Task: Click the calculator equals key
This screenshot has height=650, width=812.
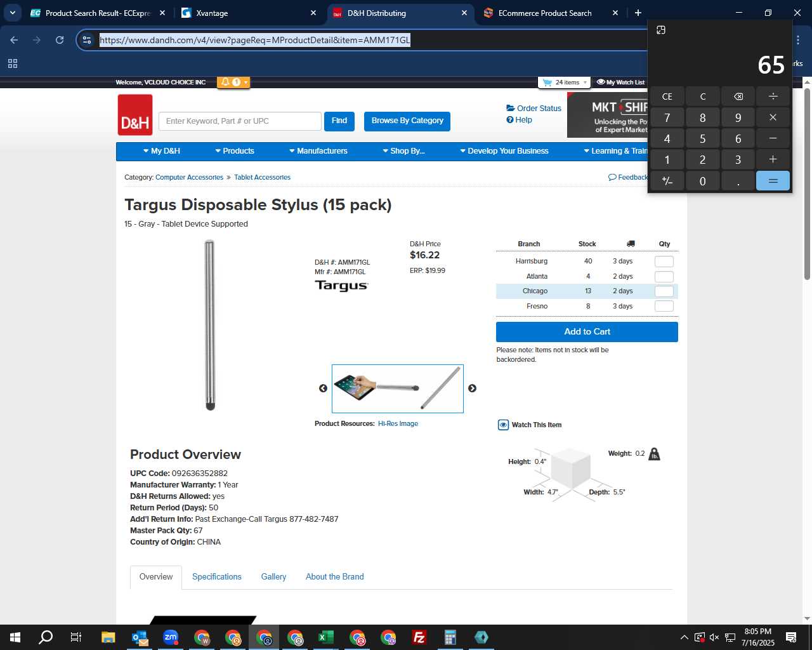Action: [x=773, y=181]
